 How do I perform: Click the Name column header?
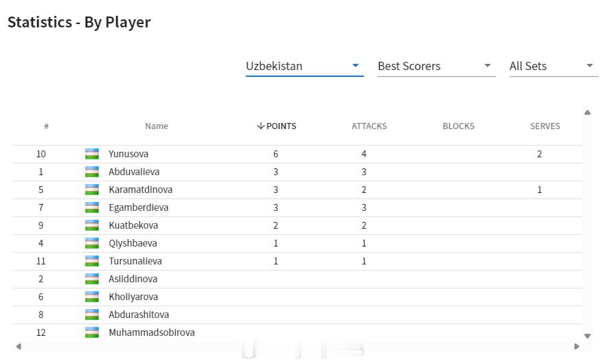point(157,126)
